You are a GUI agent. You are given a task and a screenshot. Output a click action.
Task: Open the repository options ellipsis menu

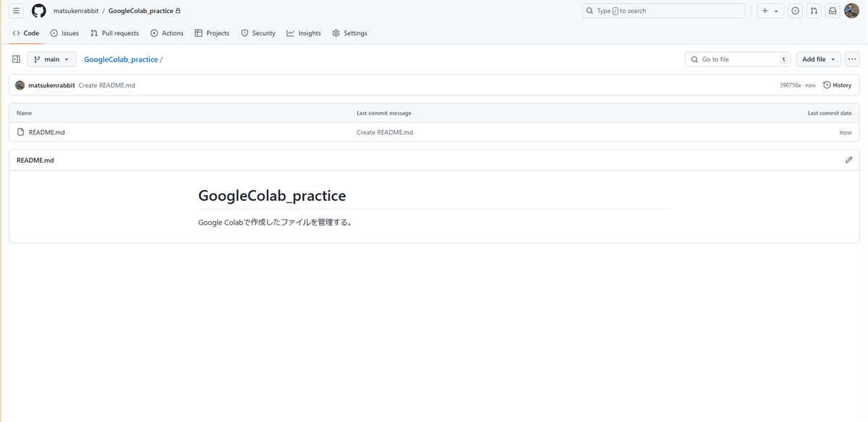tap(851, 59)
